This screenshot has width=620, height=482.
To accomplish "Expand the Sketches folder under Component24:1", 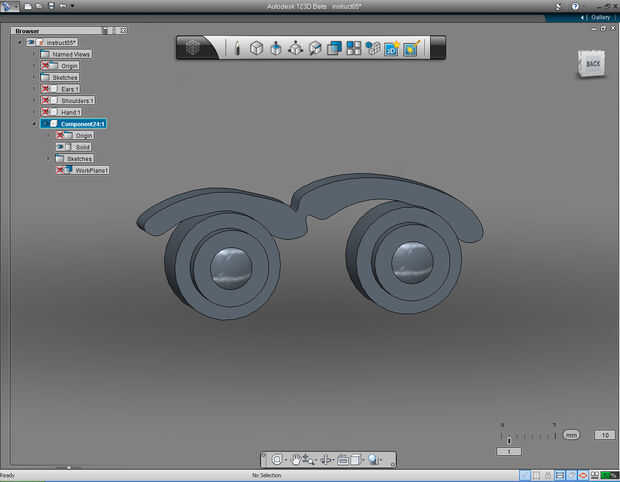I will coord(47,158).
